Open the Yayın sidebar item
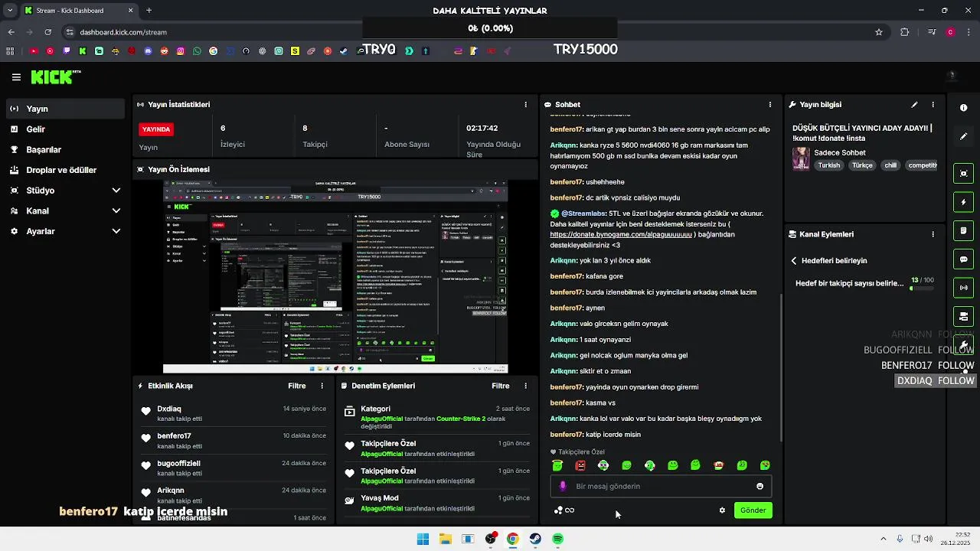980x551 pixels. click(x=64, y=109)
